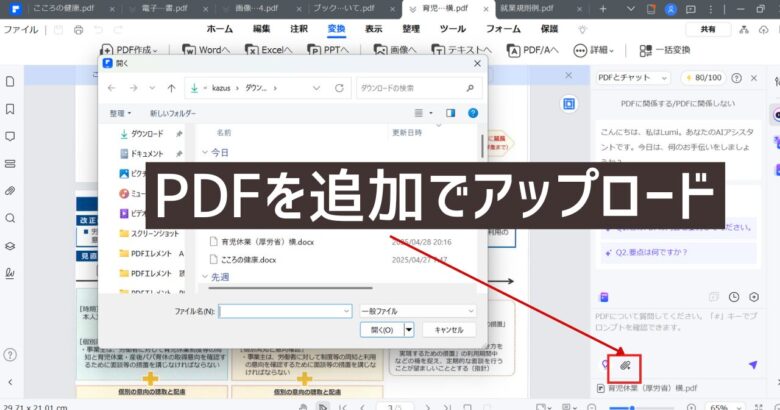Adjust the zoom slider in status bar
This screenshot has height=410, width=780.
point(633,408)
